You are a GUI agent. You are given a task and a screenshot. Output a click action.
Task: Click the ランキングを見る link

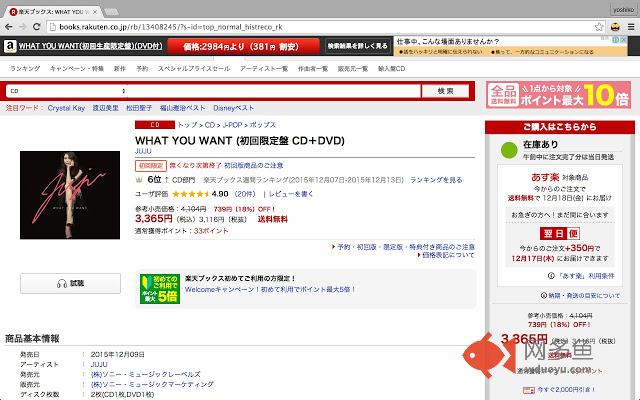(436, 180)
